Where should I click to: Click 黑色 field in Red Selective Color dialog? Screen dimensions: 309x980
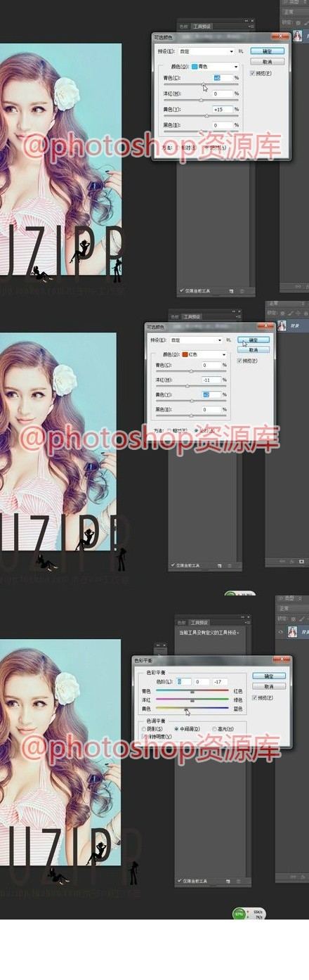click(211, 409)
